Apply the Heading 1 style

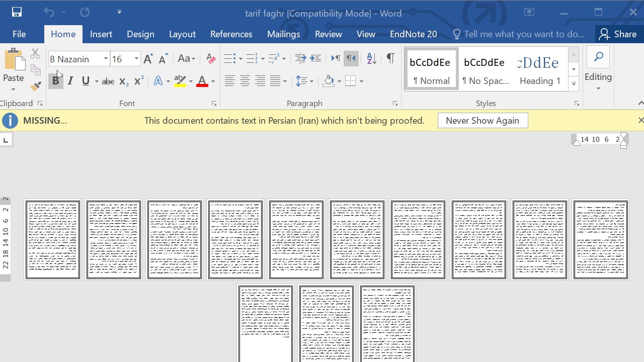point(539,69)
